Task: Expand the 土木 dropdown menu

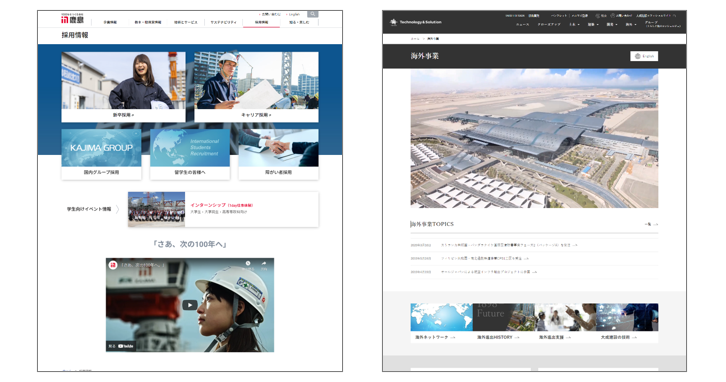Action: [574, 25]
